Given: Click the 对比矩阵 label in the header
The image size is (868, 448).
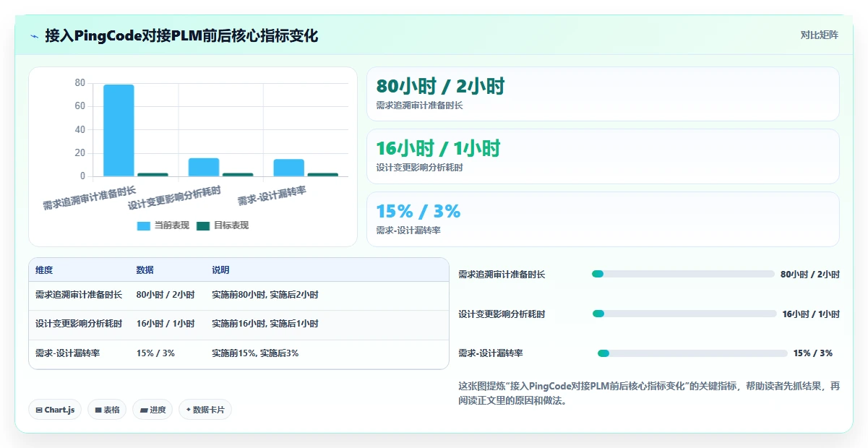Looking at the screenshot, I should (x=819, y=35).
